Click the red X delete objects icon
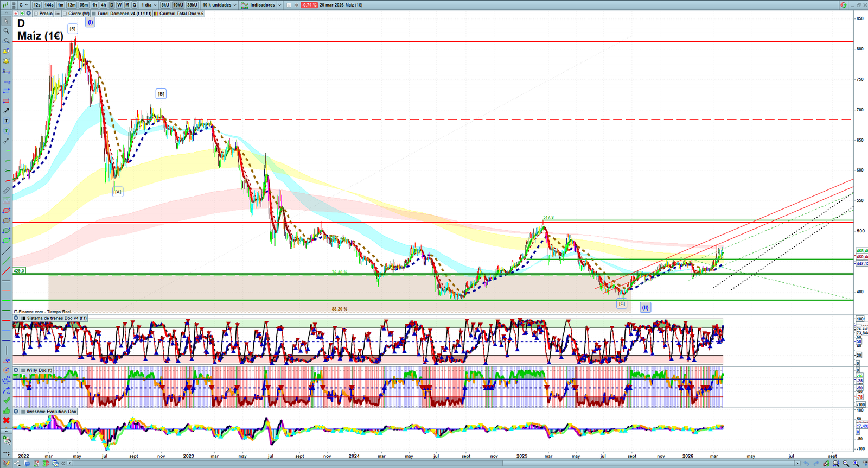This screenshot has height=468, width=868. [x=6, y=421]
